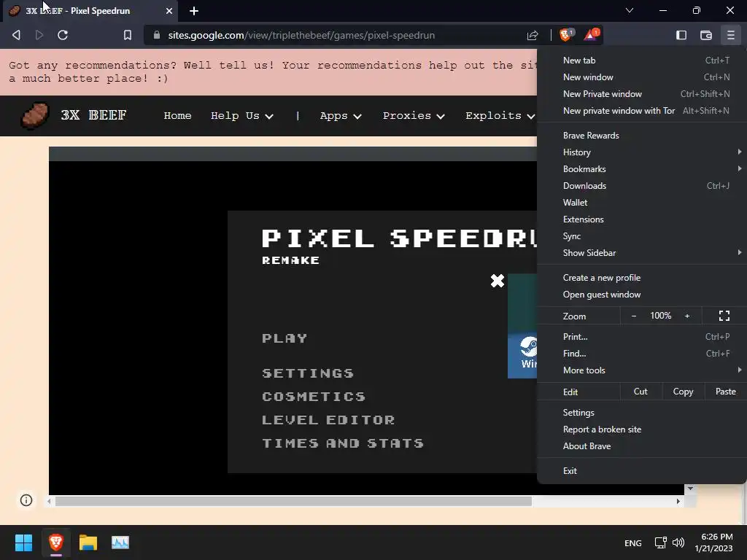
Task: Close the hamburger main menu button
Action: (730, 35)
